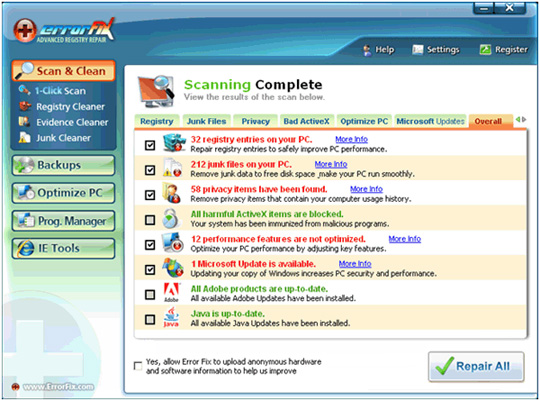Click the Register icon in header
Image resolution: width=540 pixels, height=401 pixels.
pyautogui.click(x=485, y=50)
